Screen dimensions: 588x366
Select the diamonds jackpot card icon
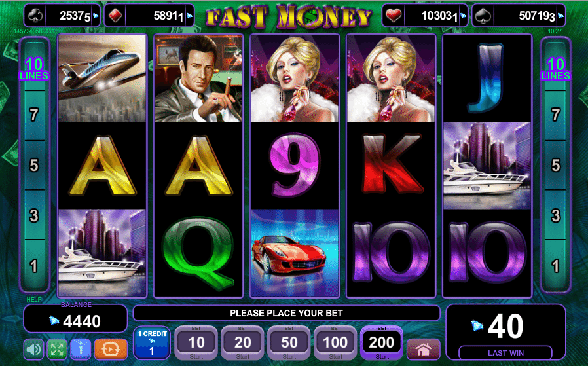(115, 16)
